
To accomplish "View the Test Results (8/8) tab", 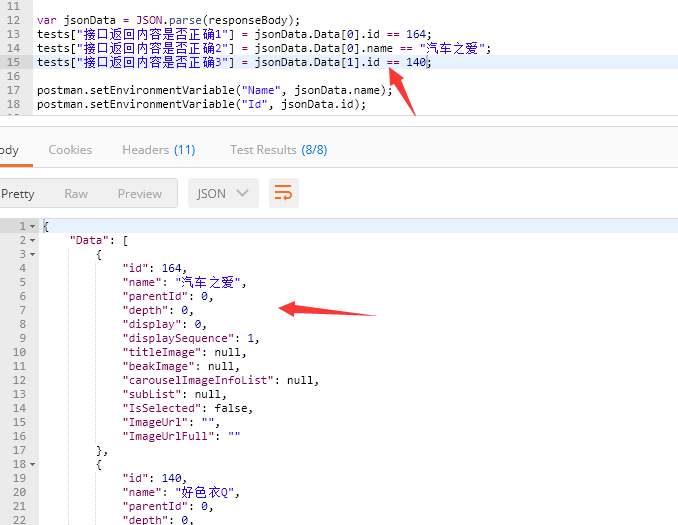I will (278, 150).
